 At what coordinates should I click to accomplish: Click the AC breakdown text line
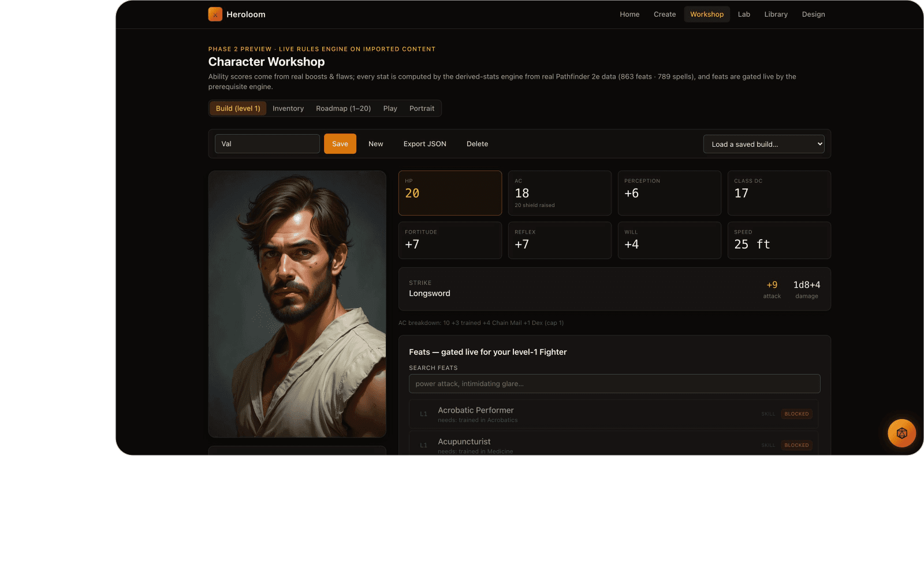(481, 323)
